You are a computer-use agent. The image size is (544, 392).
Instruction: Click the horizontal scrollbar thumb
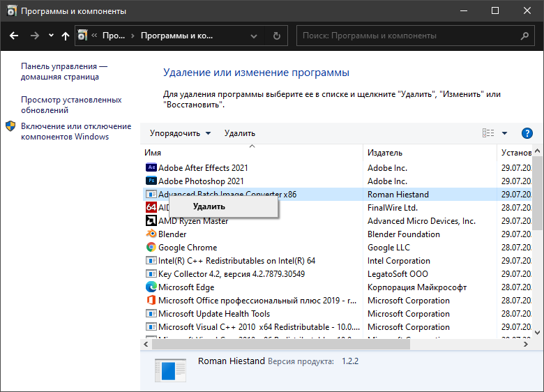tap(280, 344)
